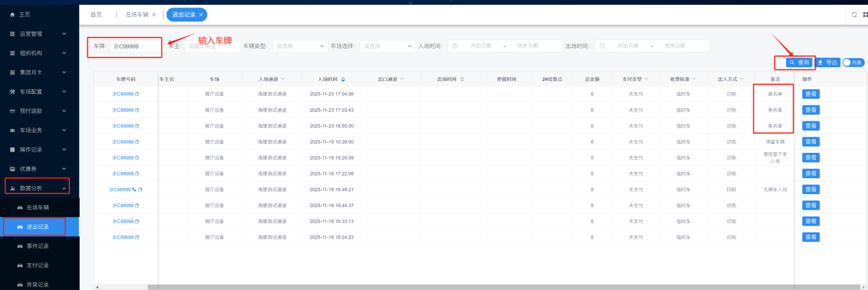Click the chart icon beside 数据分析
Viewport: 868px width, 290px height.
point(12,188)
